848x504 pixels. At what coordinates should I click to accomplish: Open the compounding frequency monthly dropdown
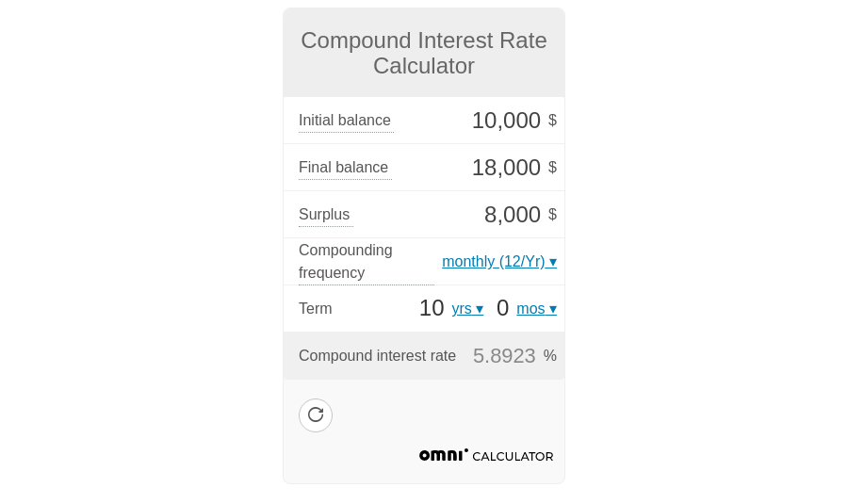pyautogui.click(x=498, y=262)
